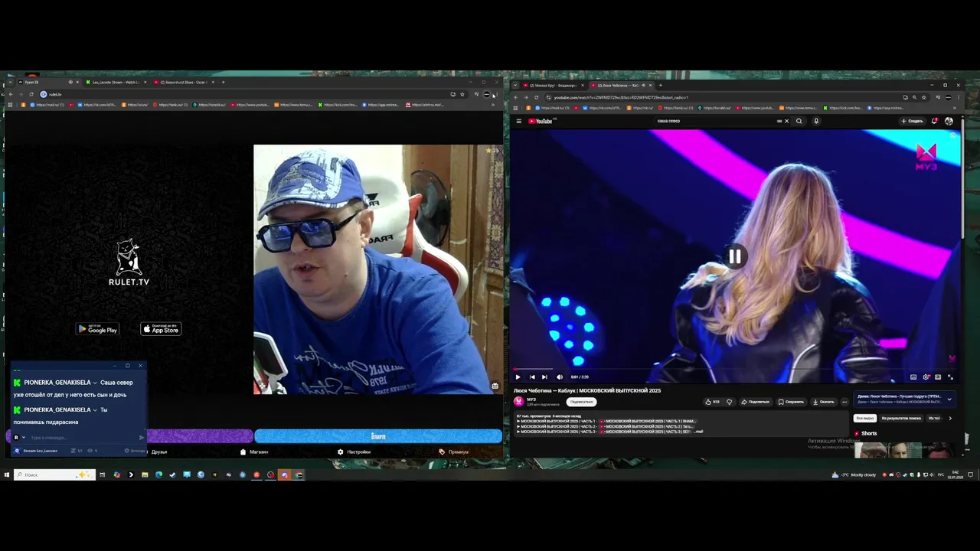This screenshot has height=551, width=980.
Task: Open YouTube player settings gear
Action: point(926,377)
